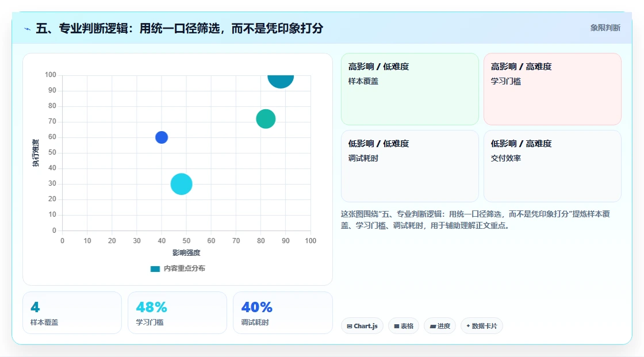Click the 表格 tag chip
Image resolution: width=644 pixels, height=357 pixels.
click(x=403, y=326)
